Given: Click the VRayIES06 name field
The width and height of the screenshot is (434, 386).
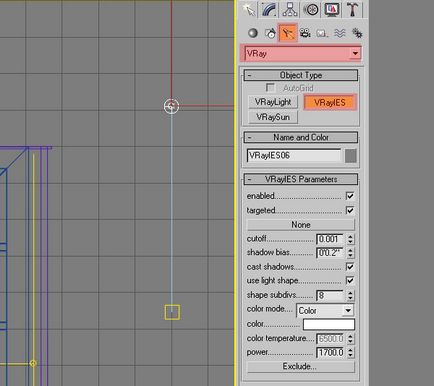Looking at the screenshot, I should [294, 155].
